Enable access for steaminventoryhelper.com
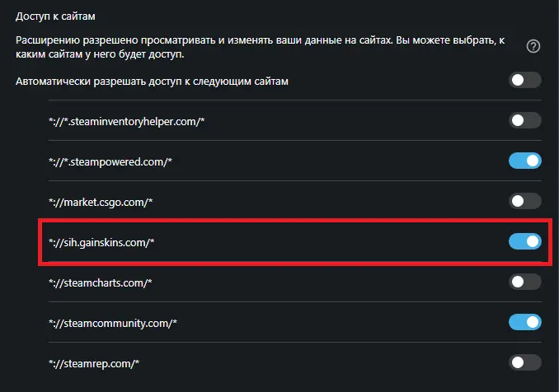 (524, 120)
